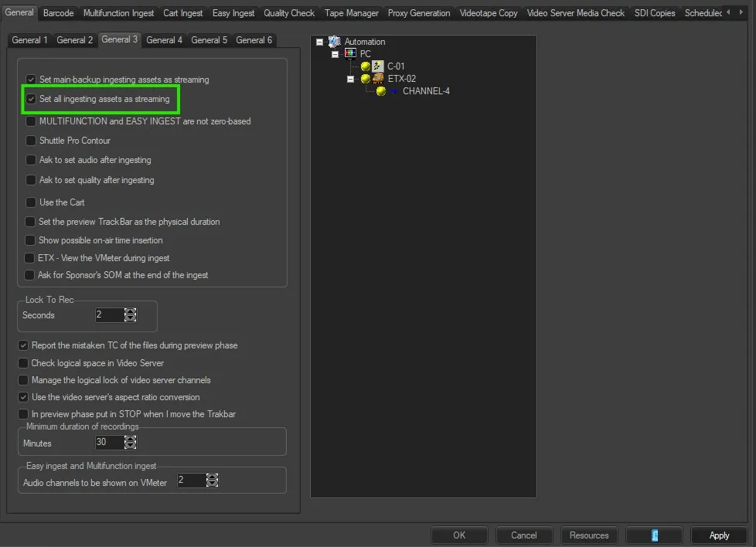Collapse the ETX-02 tree node
Image resolution: width=756 pixels, height=547 pixels.
click(350, 79)
